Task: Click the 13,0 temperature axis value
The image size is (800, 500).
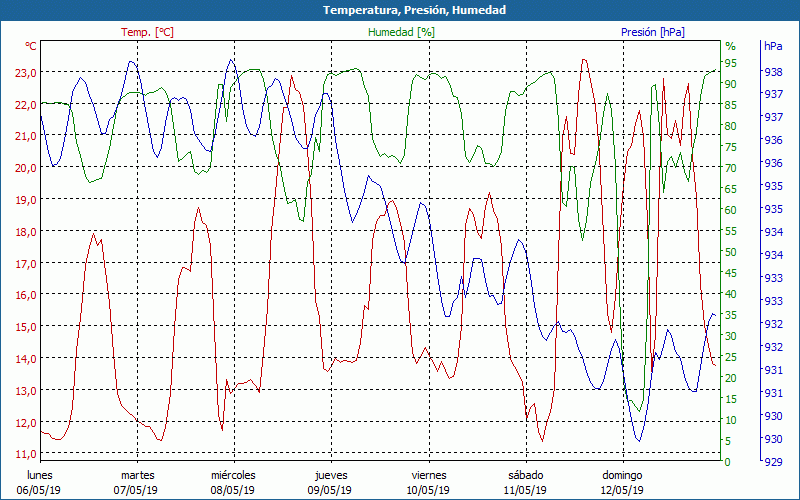Action: coord(26,391)
